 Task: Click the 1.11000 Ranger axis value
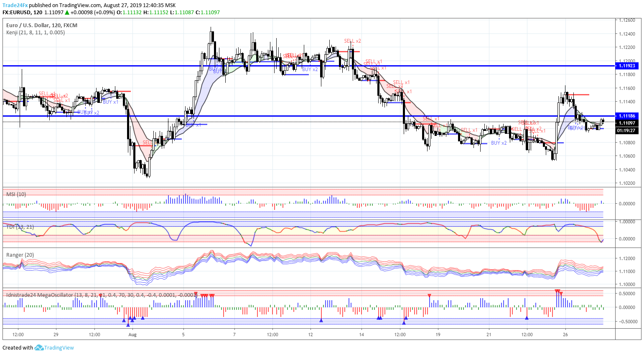(627, 271)
